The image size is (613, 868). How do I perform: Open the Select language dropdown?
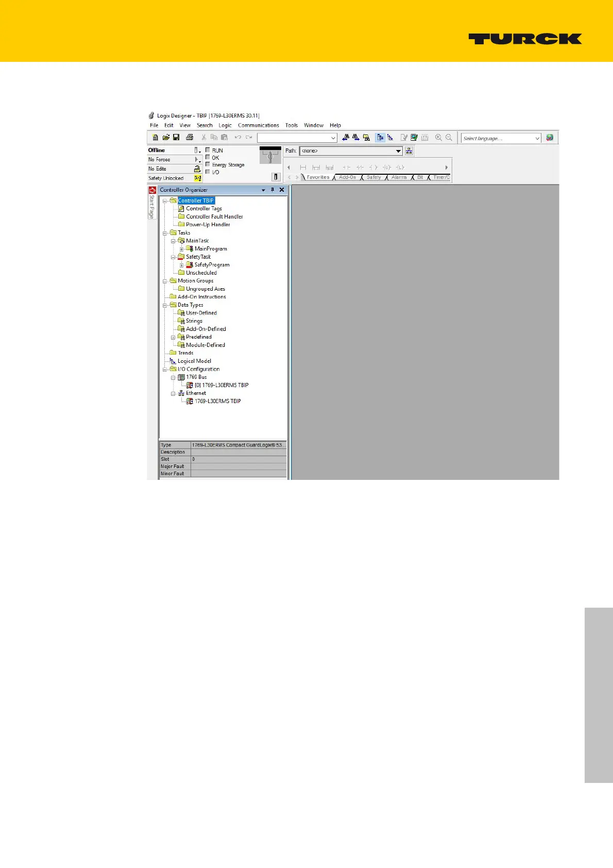coord(537,138)
